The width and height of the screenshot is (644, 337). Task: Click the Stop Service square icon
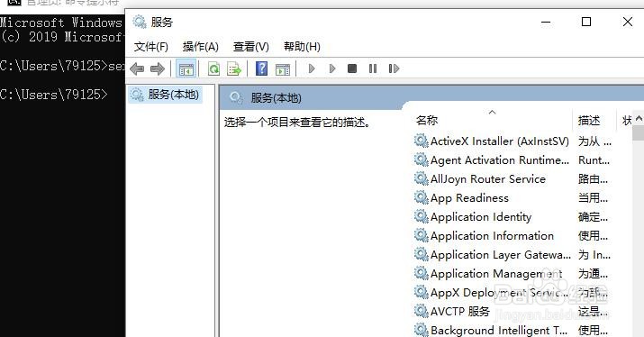coord(352,68)
